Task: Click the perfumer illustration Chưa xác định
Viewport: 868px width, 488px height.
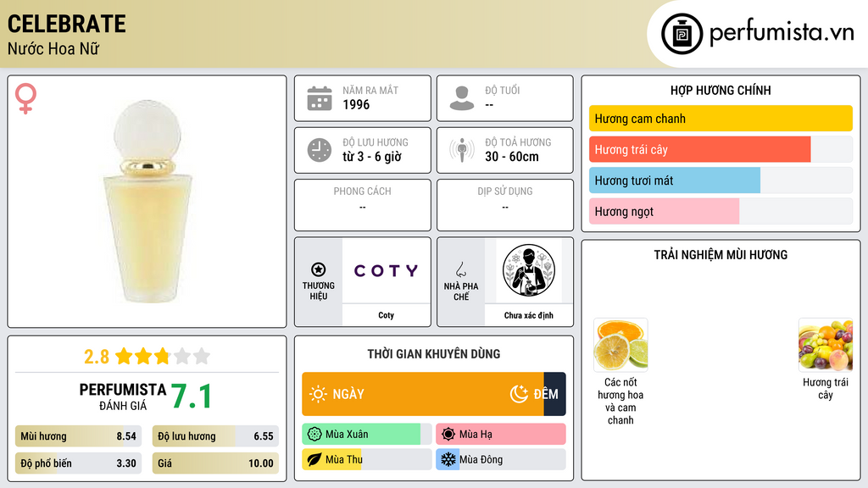Action: point(529,270)
